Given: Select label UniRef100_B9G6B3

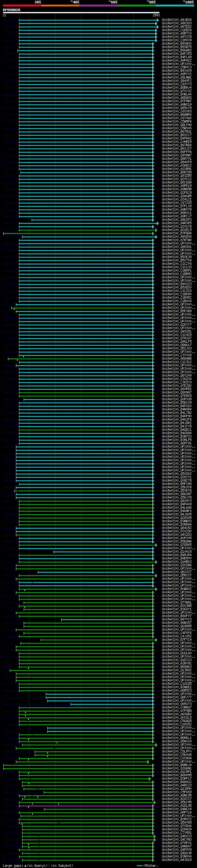Looking at the screenshot, I should [x=177, y=50].
